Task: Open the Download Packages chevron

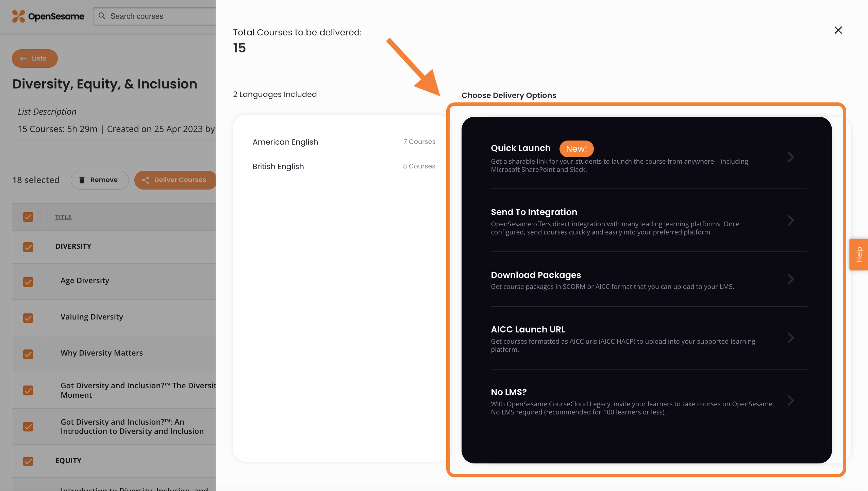Action: coord(791,279)
